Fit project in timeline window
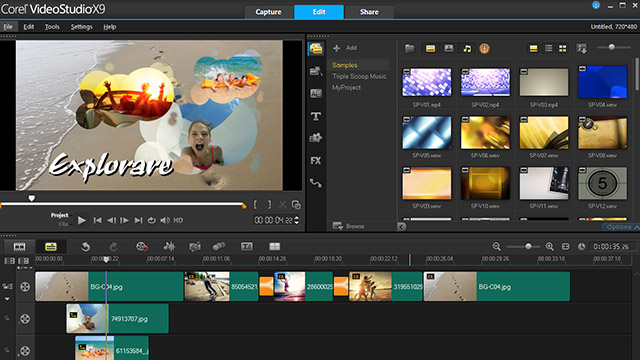The height and width of the screenshot is (360, 640). tap(565, 247)
